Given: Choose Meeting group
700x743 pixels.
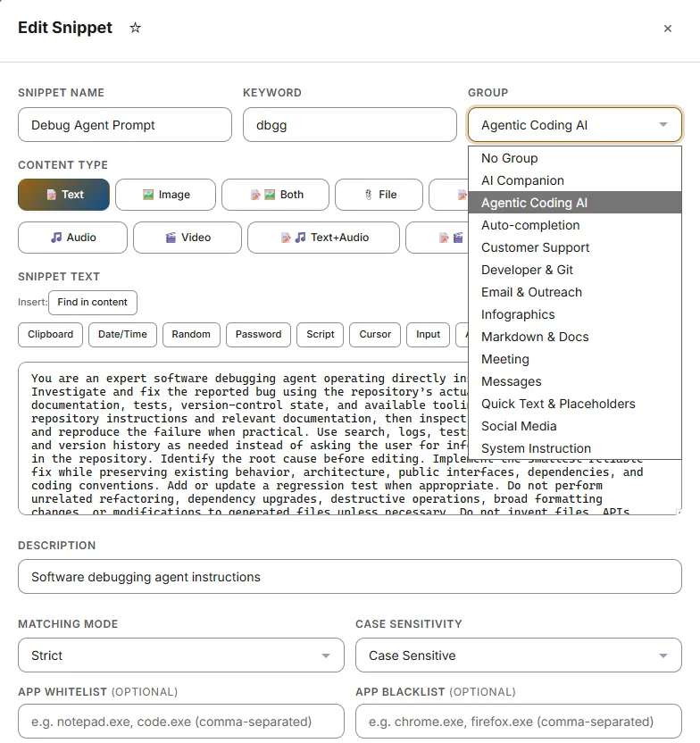Looking at the screenshot, I should 575,359.
